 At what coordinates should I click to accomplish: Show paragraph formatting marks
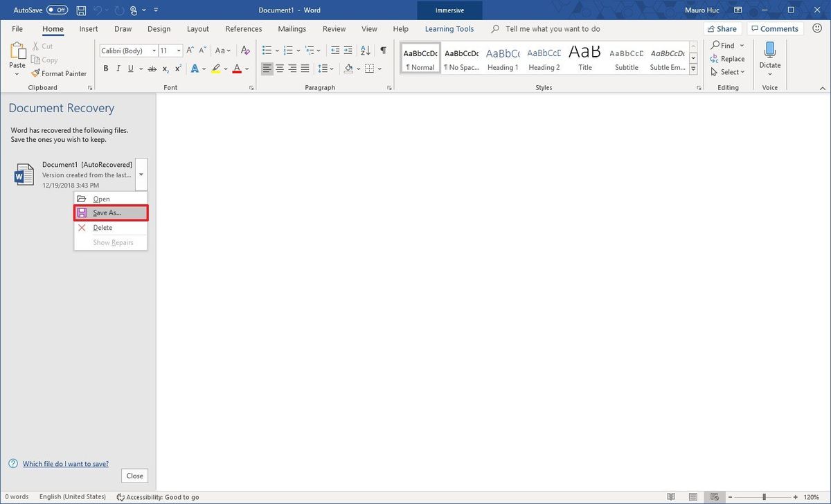point(383,50)
